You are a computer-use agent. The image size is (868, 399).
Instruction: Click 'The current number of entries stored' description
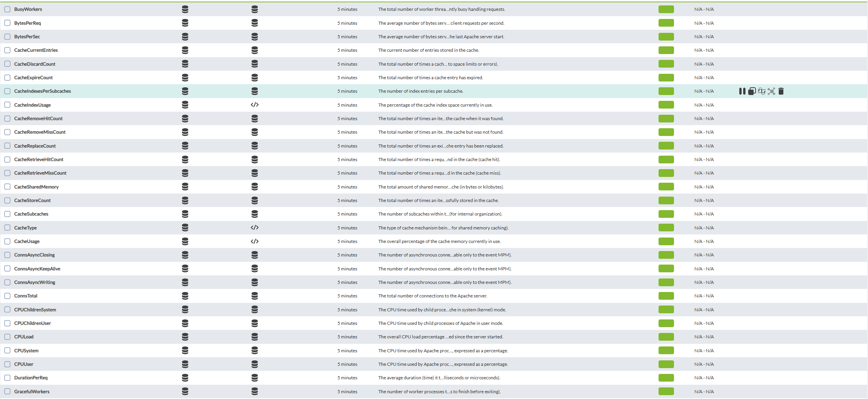coord(429,50)
